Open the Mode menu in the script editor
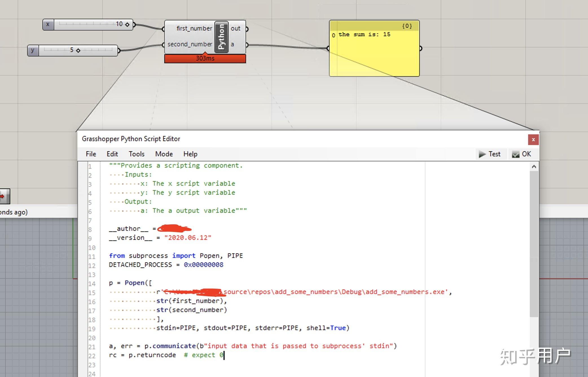The image size is (588, 377). [x=164, y=154]
